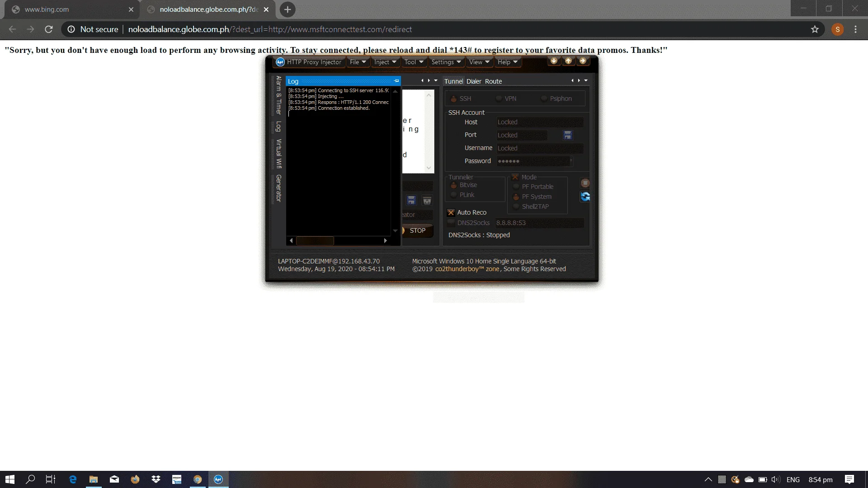
Task: Expand tab list dropdown of Tunnel panel
Action: point(586,80)
